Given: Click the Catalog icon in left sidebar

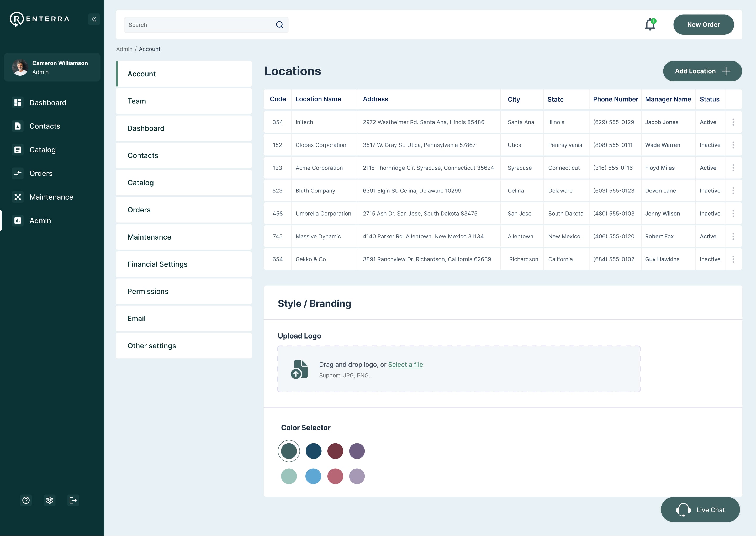Looking at the screenshot, I should tap(18, 150).
